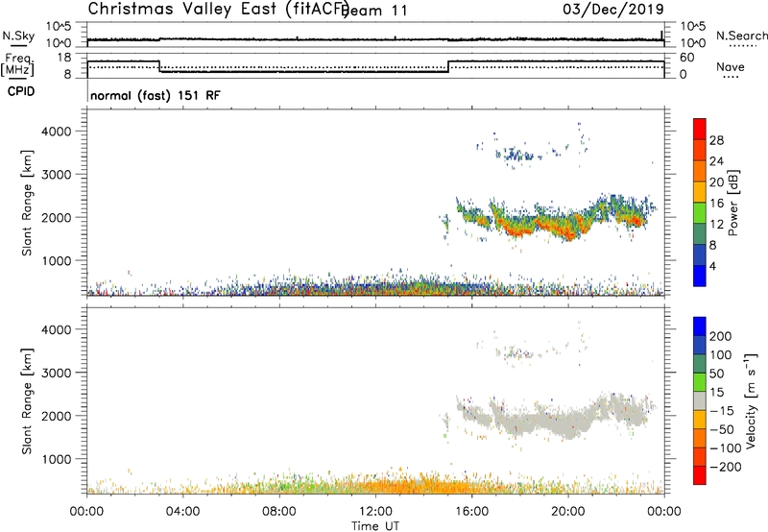The height and width of the screenshot is (532, 768).
Task: Click the red swatch of Power colorbar
Action: [700, 129]
